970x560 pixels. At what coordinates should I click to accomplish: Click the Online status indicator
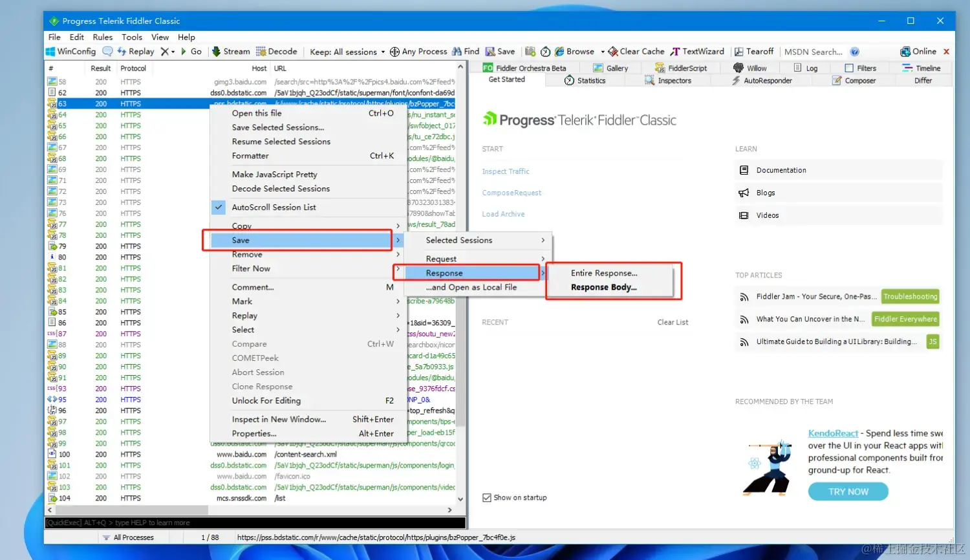point(918,52)
